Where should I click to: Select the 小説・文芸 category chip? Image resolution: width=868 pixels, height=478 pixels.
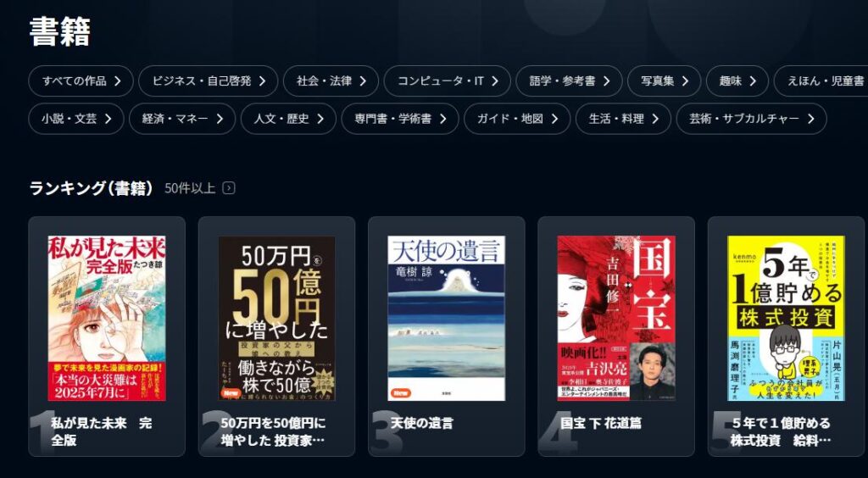click(76, 119)
